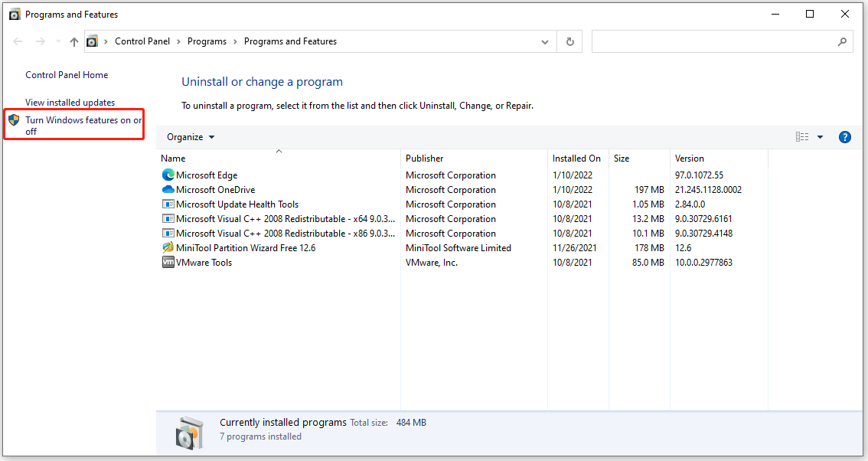Expand the view options dropdown arrow
This screenshot has height=461, width=868.
click(821, 137)
